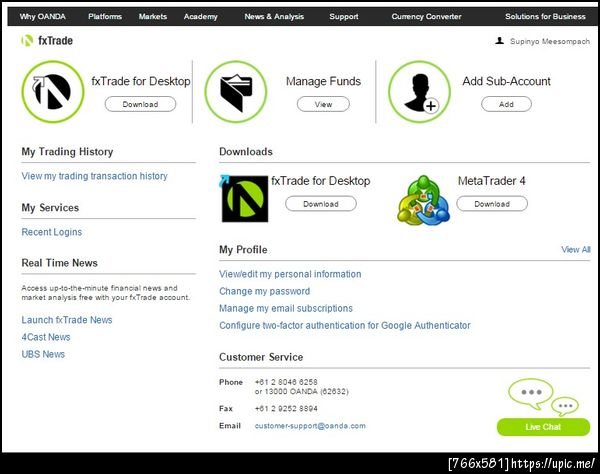
Task: Click the user profile icon beside Supinyo Meesompach
Action: point(499,41)
